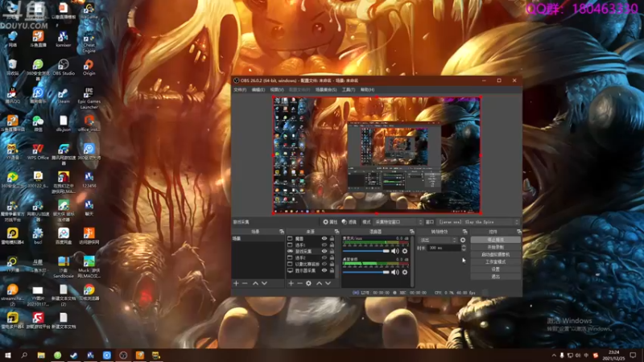Click the Epic Games Launcher desktop shortcut
Viewport: 644px width, 362px height.
pos(89,98)
